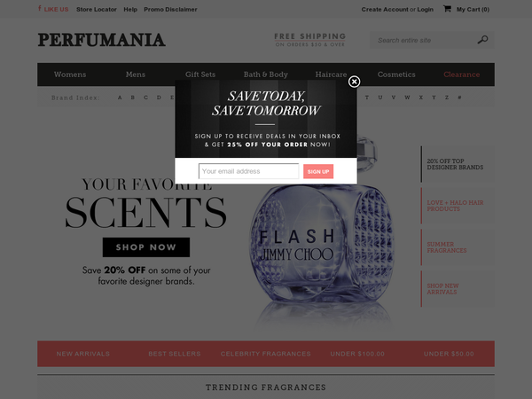Click the search magnifier icon
Viewport: 532px width, 399px height.
[482, 40]
